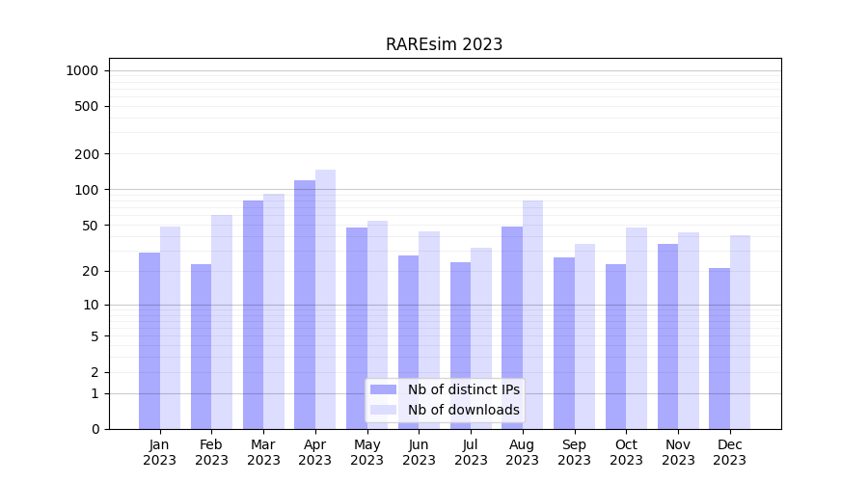This screenshot has width=868, height=482.
Task: Select the August 2023 downloads bar
Action: coord(532,289)
